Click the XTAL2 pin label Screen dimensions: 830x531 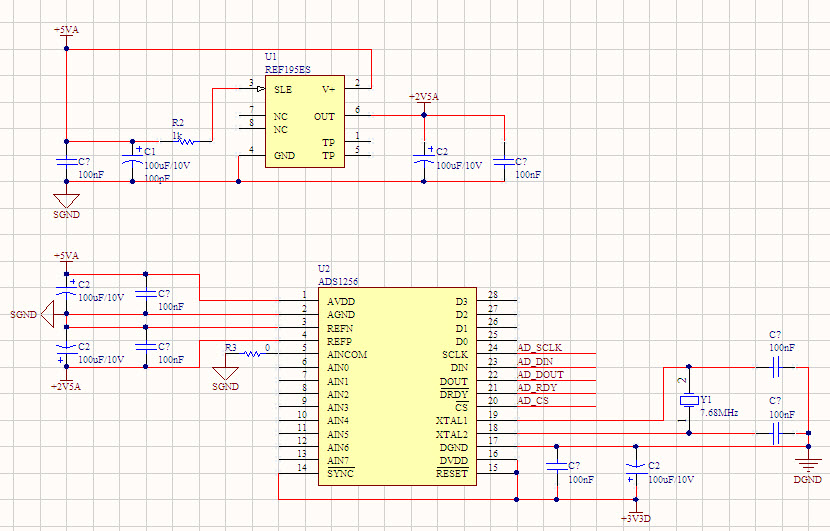[452, 434]
